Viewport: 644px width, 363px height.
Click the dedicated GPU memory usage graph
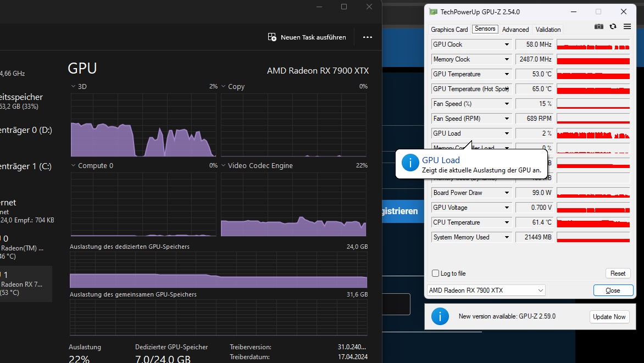(219, 270)
